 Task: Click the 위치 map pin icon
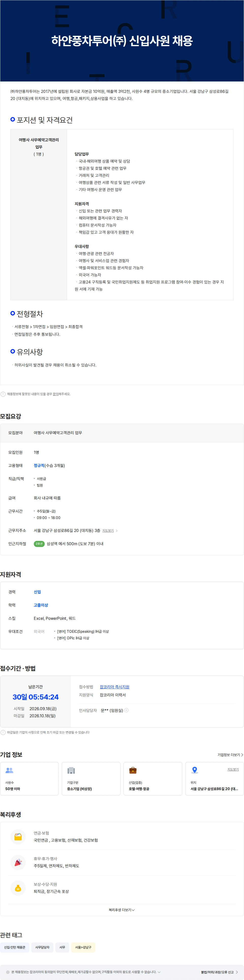(194, 770)
